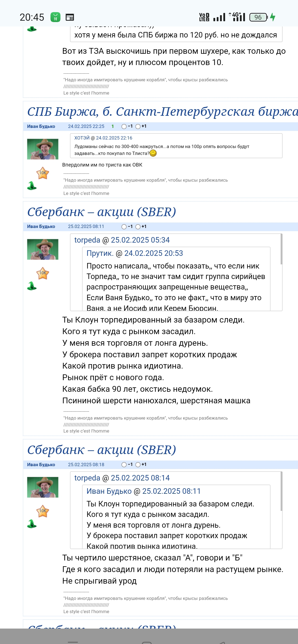Click 'Le style c'est l'homme' signature under 22:25 post
The width and height of the screenshot is (298, 644).
pos(86,193)
